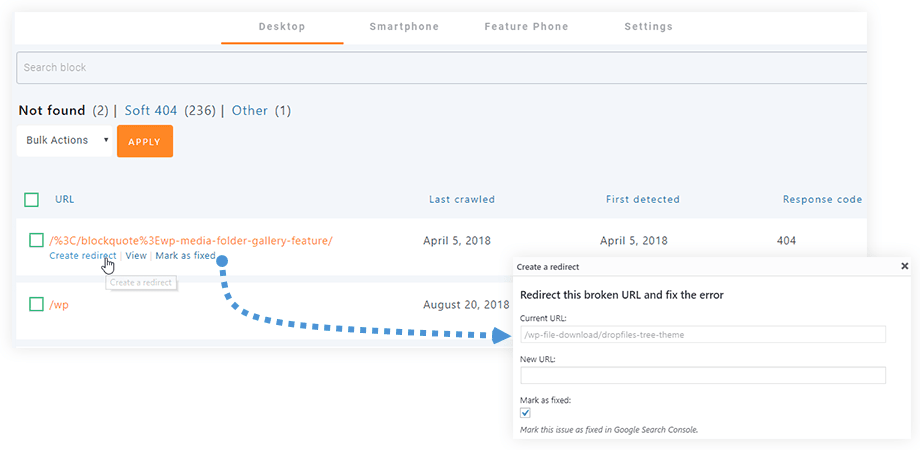Uncheck the Mark as fixed checkbox
This screenshot has width=920, height=450.
[x=526, y=412]
